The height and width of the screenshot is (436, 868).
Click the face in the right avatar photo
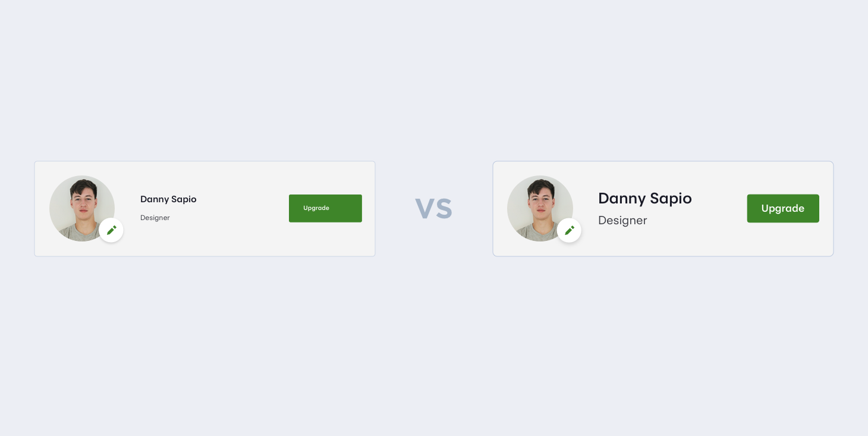540,202
